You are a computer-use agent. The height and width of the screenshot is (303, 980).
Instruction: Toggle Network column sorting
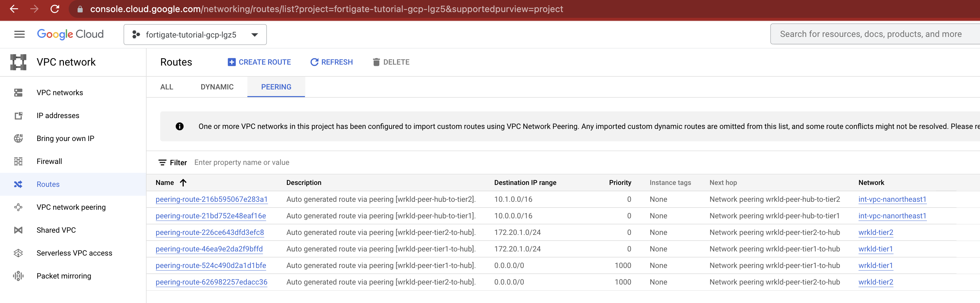(x=872, y=183)
